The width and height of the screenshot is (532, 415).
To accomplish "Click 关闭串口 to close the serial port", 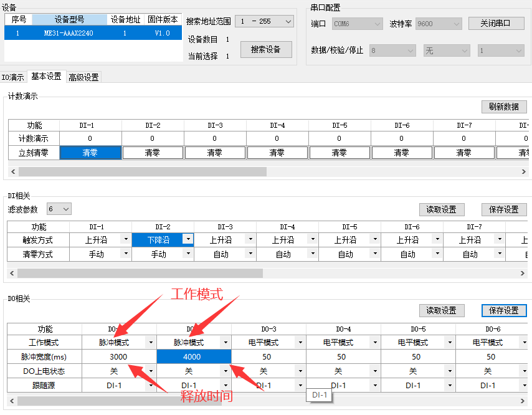I will click(x=495, y=23).
